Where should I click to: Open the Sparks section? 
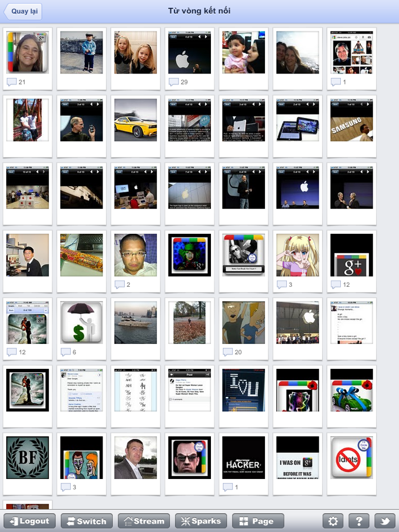[x=201, y=521]
